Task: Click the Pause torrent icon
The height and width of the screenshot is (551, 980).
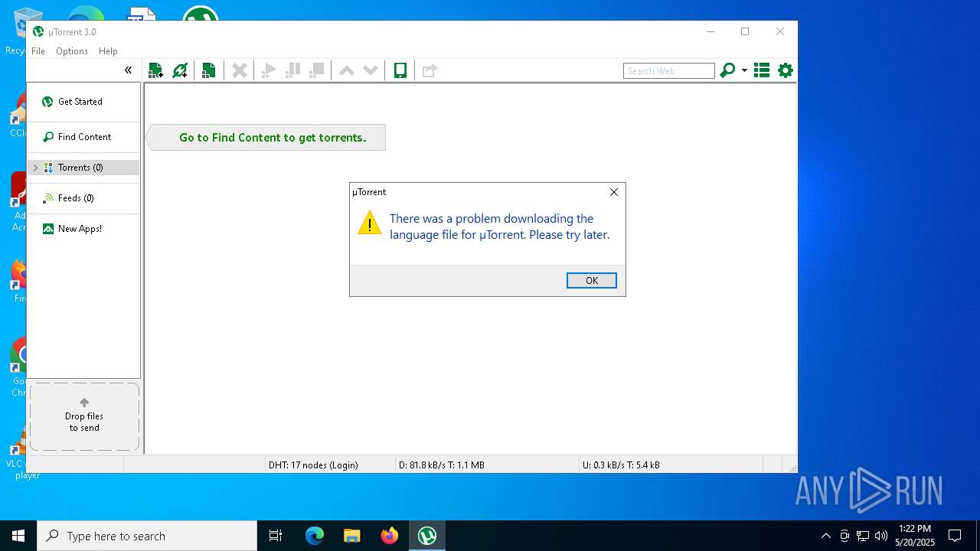Action: point(292,70)
